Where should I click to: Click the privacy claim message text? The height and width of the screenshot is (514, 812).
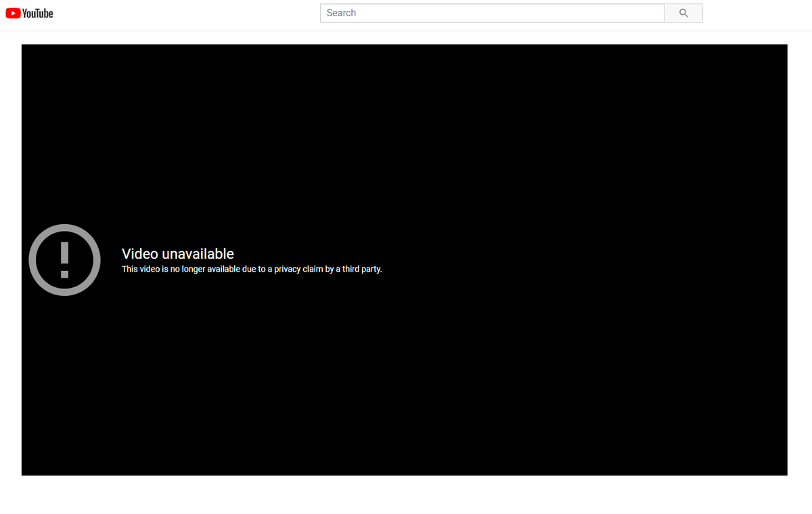[252, 269]
